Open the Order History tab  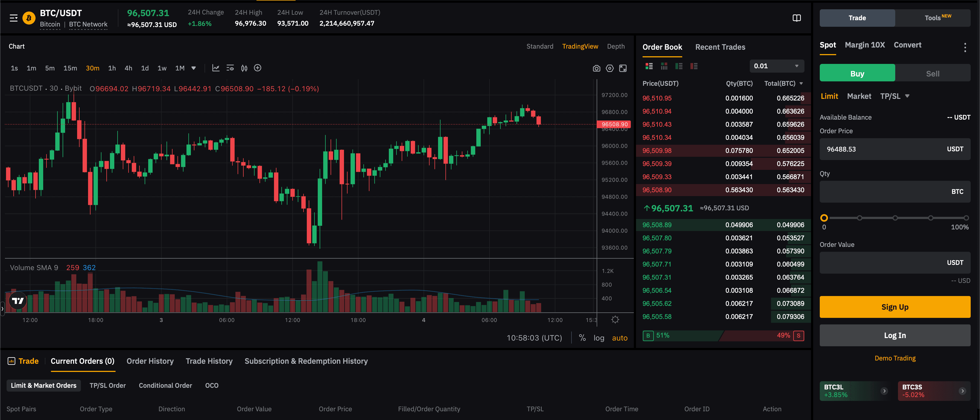tap(150, 361)
